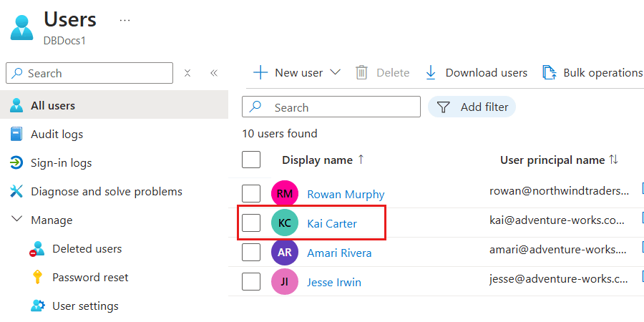This screenshot has width=644, height=322.
Task: Toggle the select-all users header checkbox
Action: point(251,160)
